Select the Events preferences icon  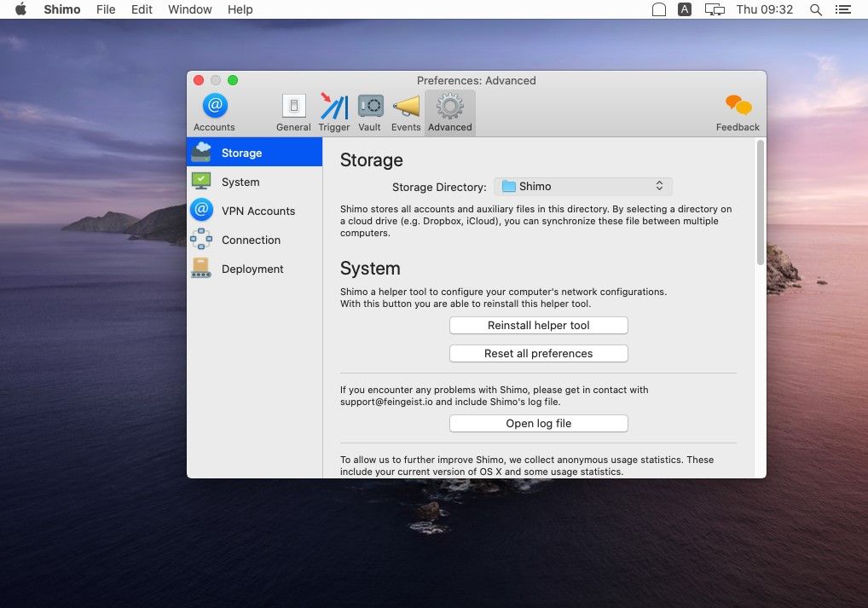coord(405,109)
